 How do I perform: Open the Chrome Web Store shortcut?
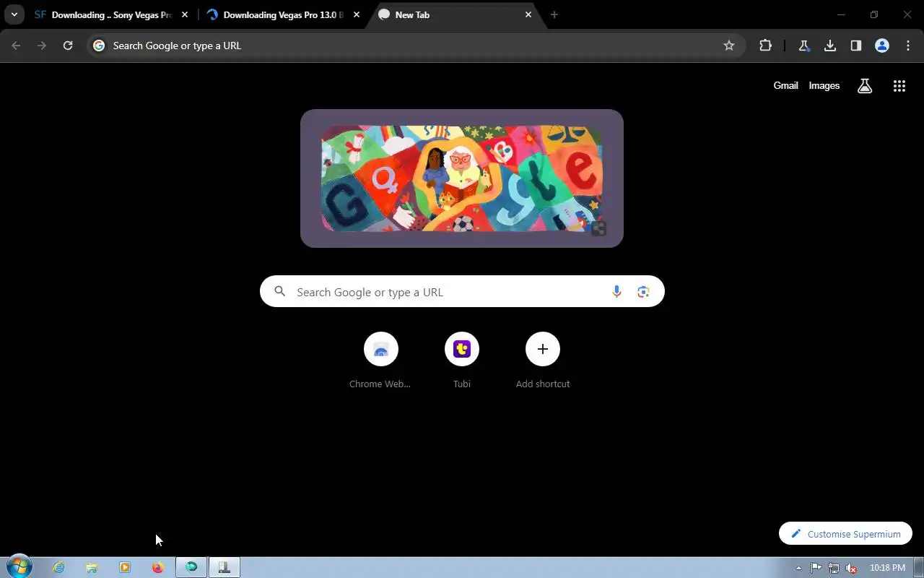point(380,361)
